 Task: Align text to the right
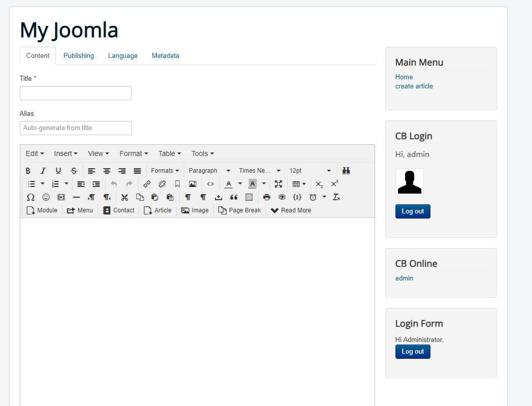click(x=122, y=171)
